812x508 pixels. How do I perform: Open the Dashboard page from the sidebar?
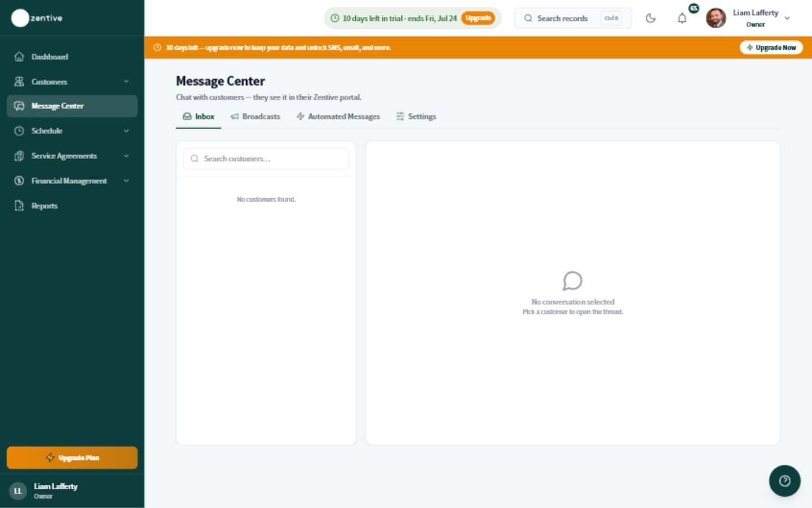(x=72, y=56)
